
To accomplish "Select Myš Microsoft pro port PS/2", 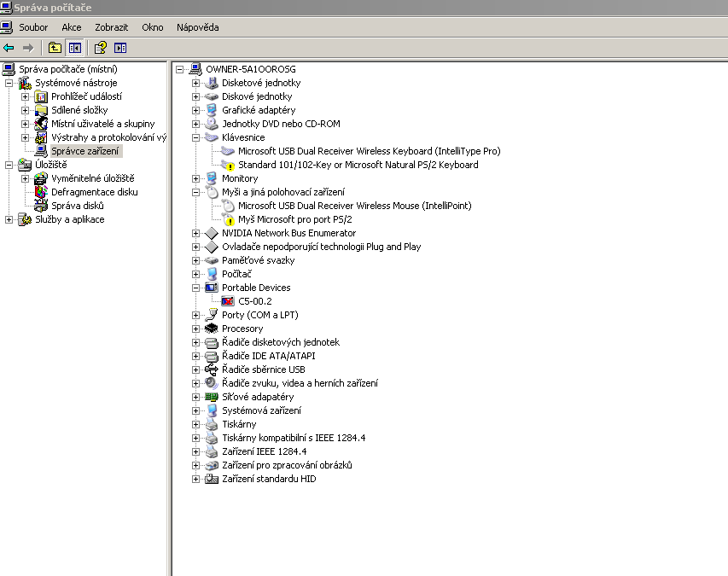I will pos(294,219).
